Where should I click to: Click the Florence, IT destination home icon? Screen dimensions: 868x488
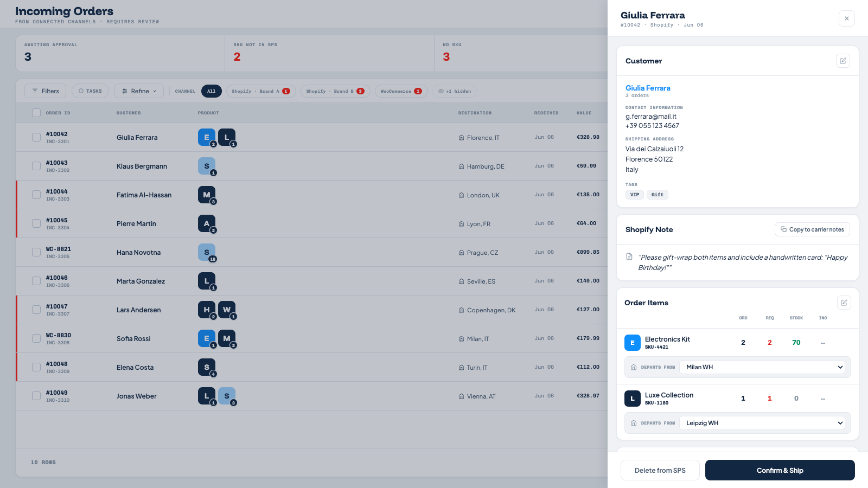point(461,138)
